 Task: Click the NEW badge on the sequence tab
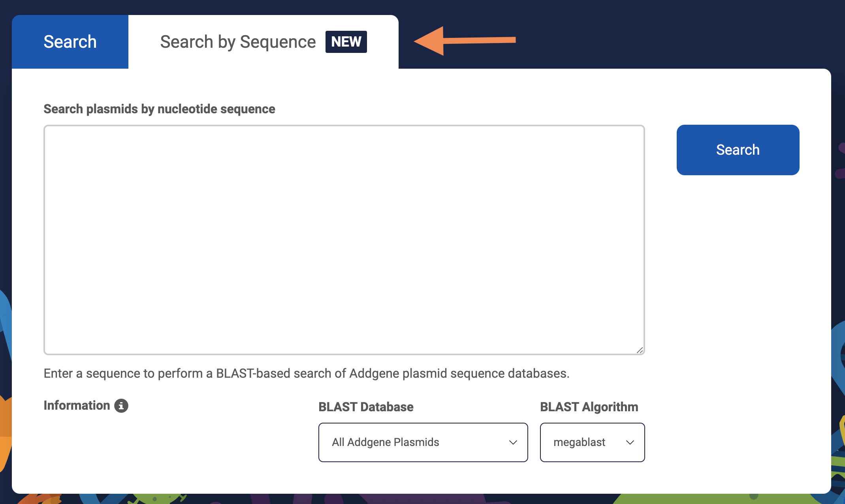[346, 42]
